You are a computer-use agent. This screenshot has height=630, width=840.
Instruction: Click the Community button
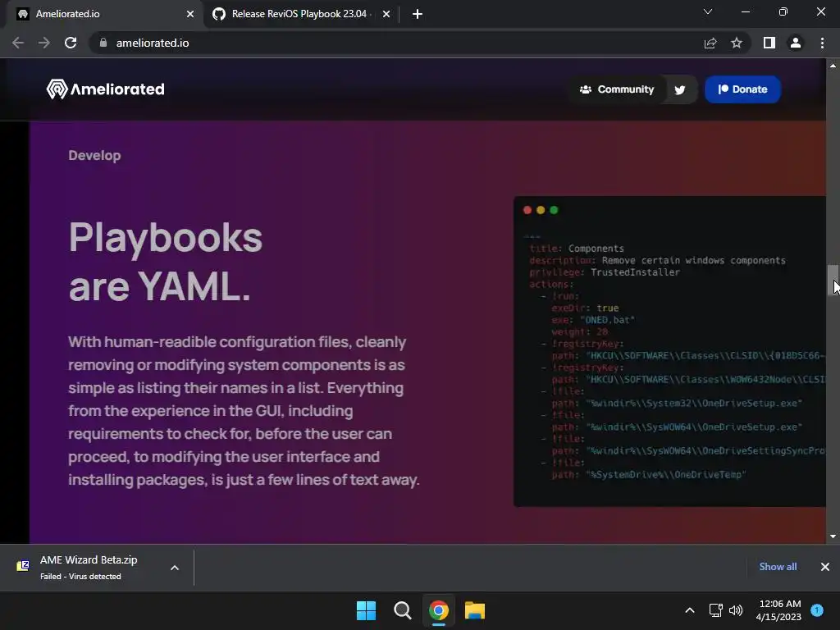tap(617, 89)
